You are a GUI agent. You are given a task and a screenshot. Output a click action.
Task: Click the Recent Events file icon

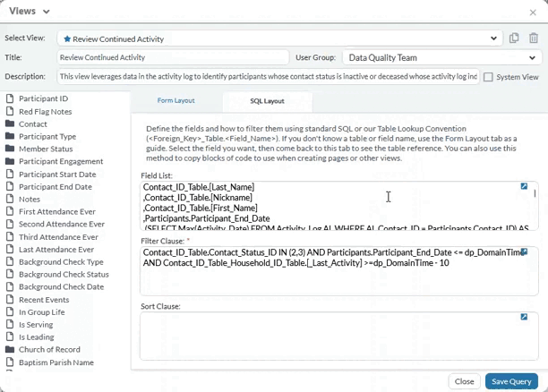click(x=10, y=300)
